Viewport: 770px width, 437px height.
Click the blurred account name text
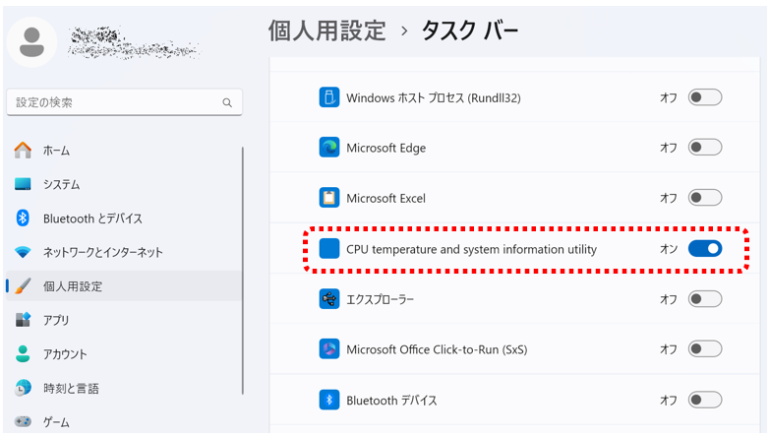coord(133,43)
